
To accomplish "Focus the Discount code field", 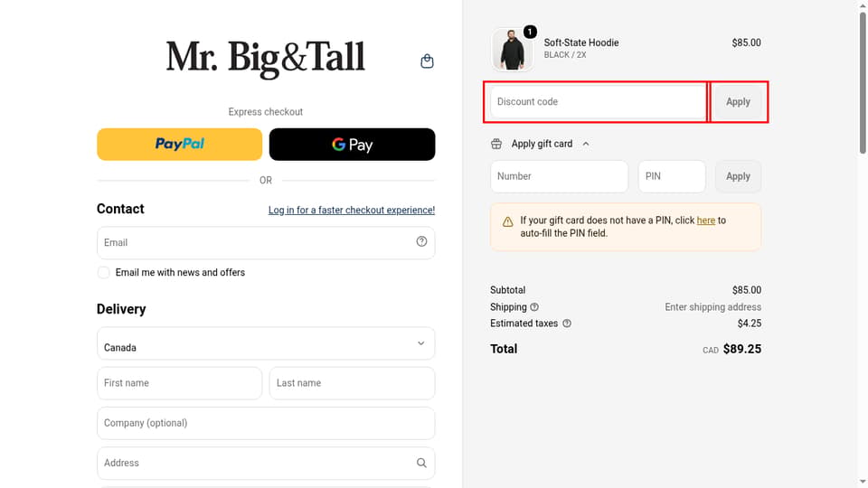I will tap(599, 102).
